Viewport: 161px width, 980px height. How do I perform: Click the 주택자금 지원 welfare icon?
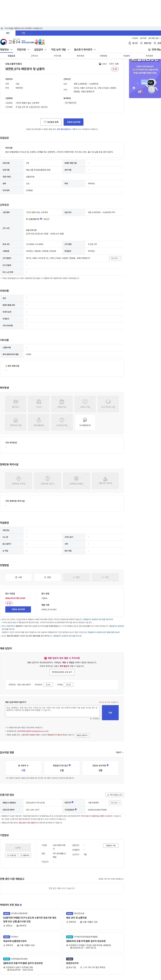click(16, 422)
